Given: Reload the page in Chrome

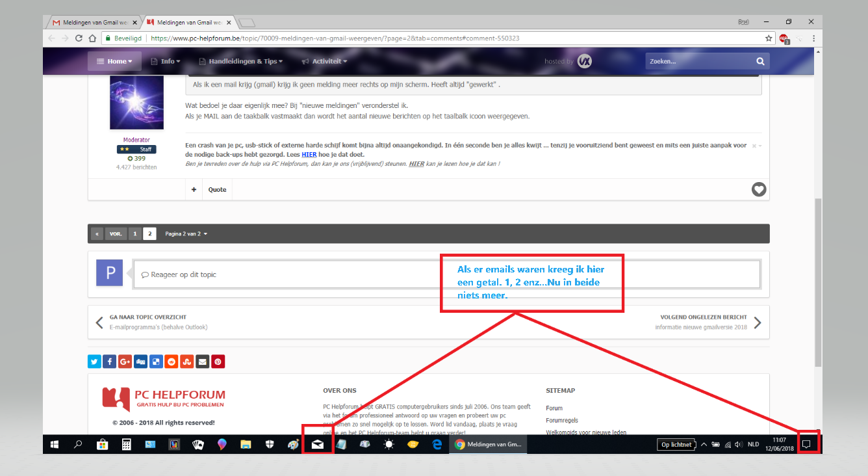Looking at the screenshot, I should pyautogui.click(x=78, y=38).
